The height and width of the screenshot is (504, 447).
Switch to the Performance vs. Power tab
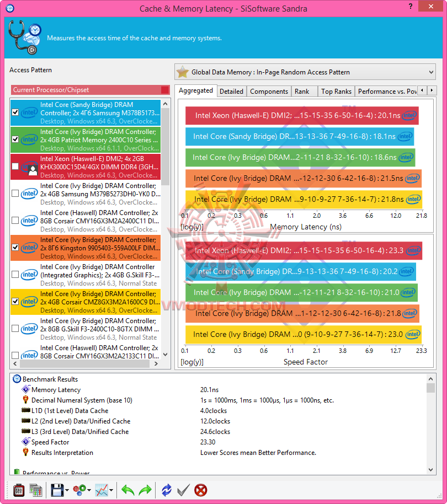click(x=386, y=92)
